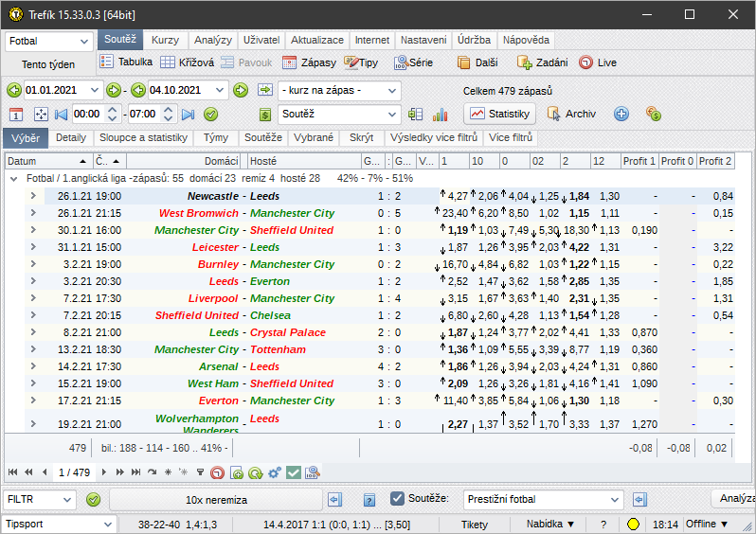The width and height of the screenshot is (756, 534).
Task: Expand the Liverpool - Manchester City match row
Action: (x=33, y=298)
